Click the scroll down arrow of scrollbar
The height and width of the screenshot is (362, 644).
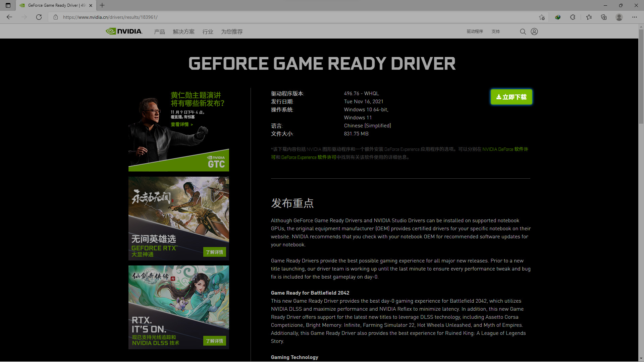point(641,358)
